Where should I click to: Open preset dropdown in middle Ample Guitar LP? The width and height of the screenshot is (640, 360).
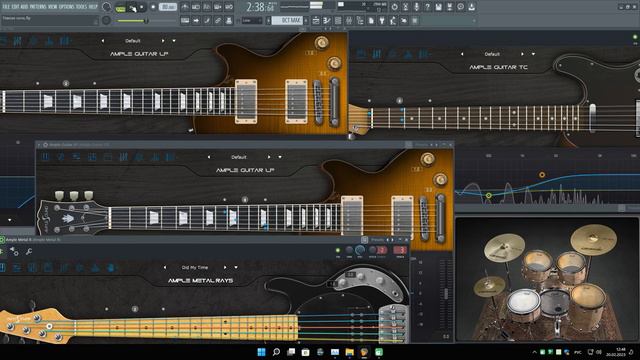pos(280,157)
